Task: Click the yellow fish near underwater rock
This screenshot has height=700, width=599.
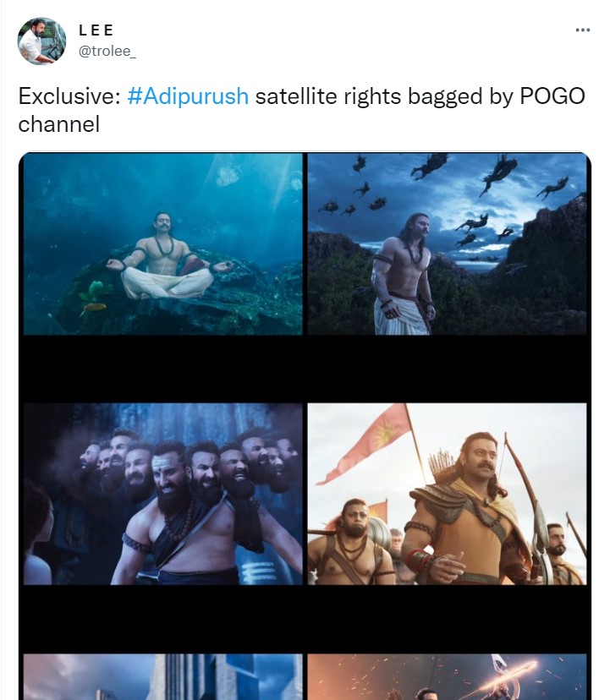Action: (94, 308)
